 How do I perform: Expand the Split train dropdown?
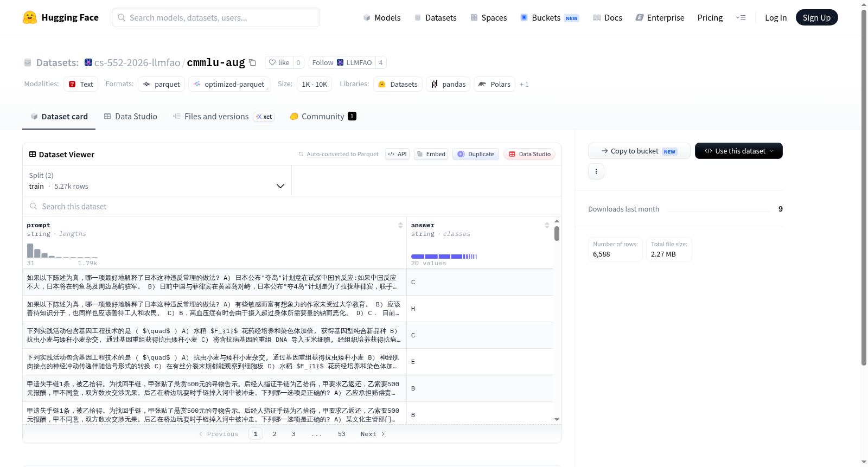(157, 181)
